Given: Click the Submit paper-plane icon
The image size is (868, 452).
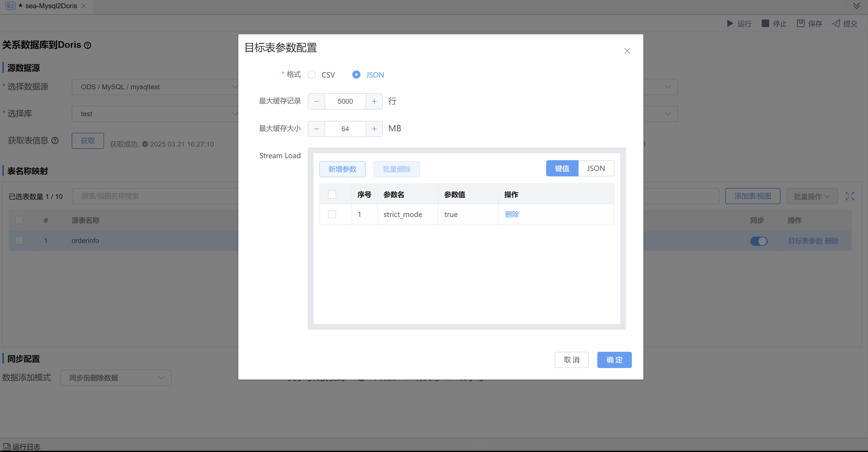Looking at the screenshot, I should [836, 23].
